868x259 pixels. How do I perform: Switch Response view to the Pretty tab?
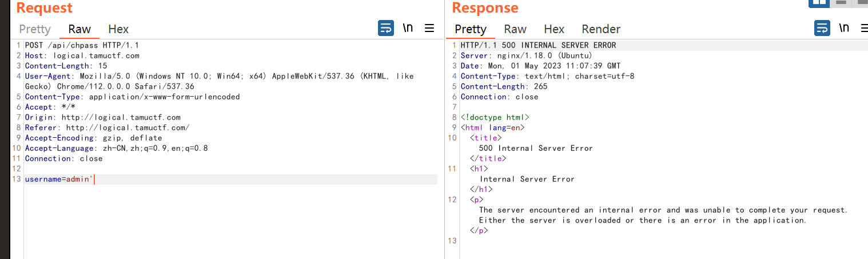tap(471, 29)
